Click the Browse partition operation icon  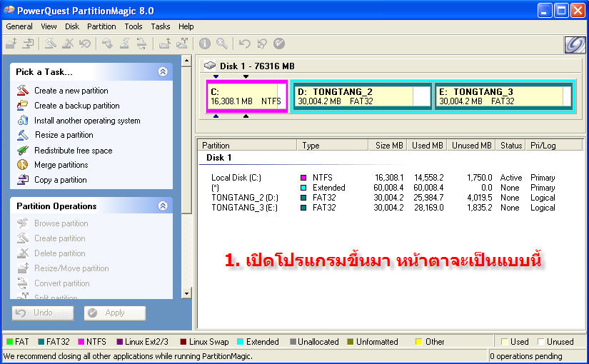pos(23,223)
